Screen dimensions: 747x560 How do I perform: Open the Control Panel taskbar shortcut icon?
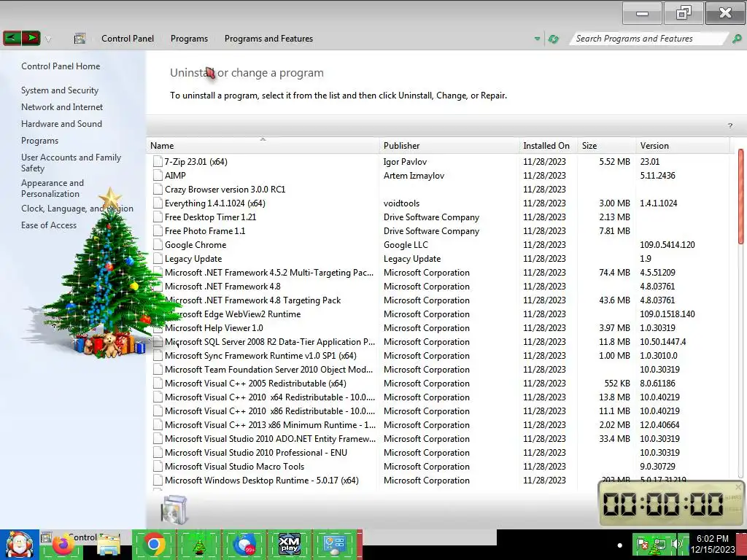point(334,544)
